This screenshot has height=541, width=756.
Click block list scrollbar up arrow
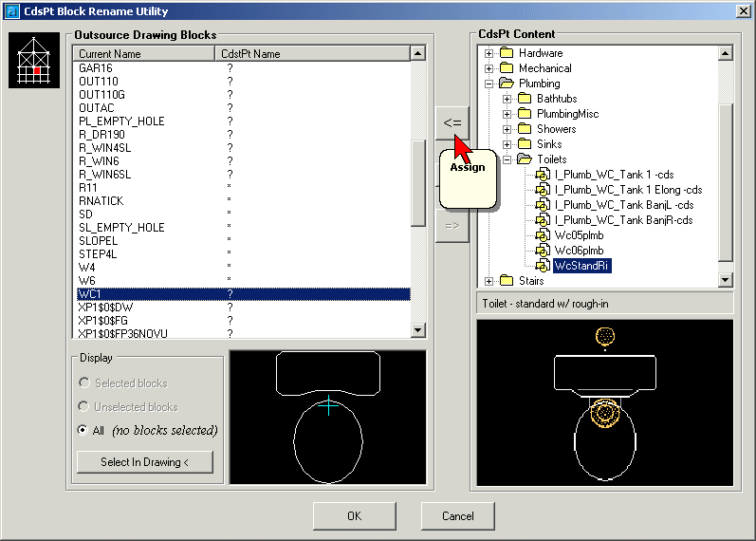418,53
